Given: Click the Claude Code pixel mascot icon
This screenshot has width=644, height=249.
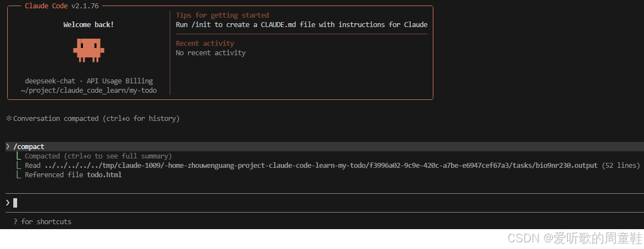Looking at the screenshot, I should (88, 50).
